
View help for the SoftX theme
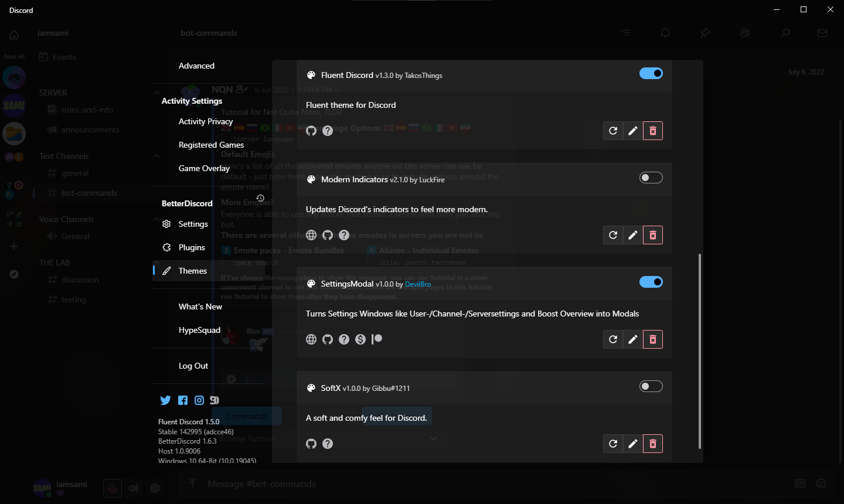click(x=327, y=444)
